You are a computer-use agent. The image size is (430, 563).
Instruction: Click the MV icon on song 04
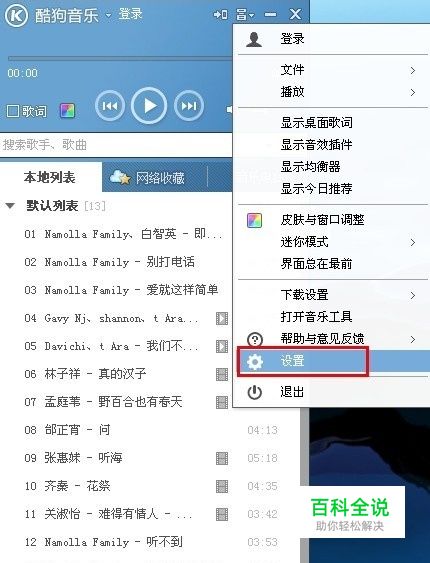222,318
